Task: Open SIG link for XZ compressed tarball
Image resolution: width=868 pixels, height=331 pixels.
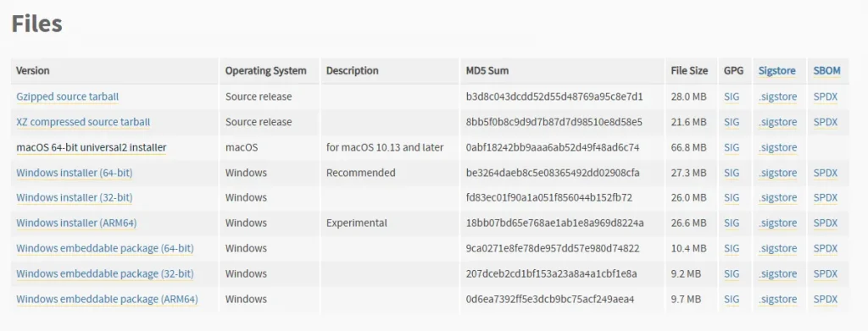Action: (732, 122)
